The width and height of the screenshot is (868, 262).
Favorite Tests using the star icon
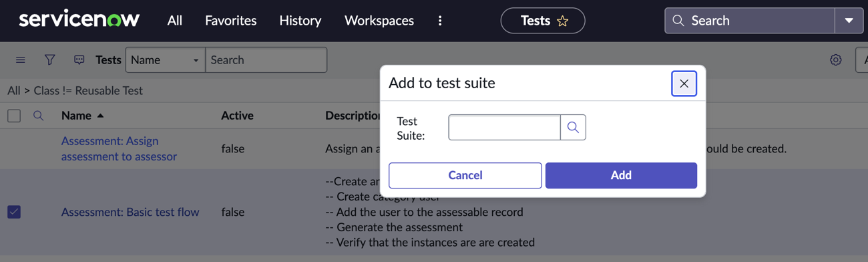[562, 21]
